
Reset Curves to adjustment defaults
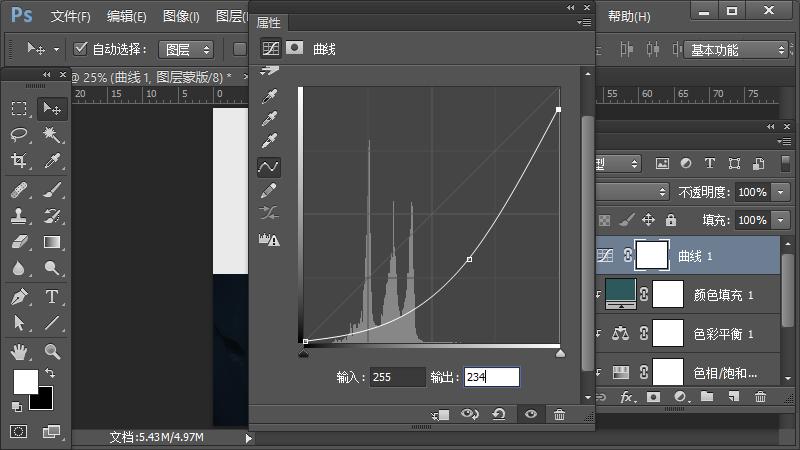coord(498,414)
